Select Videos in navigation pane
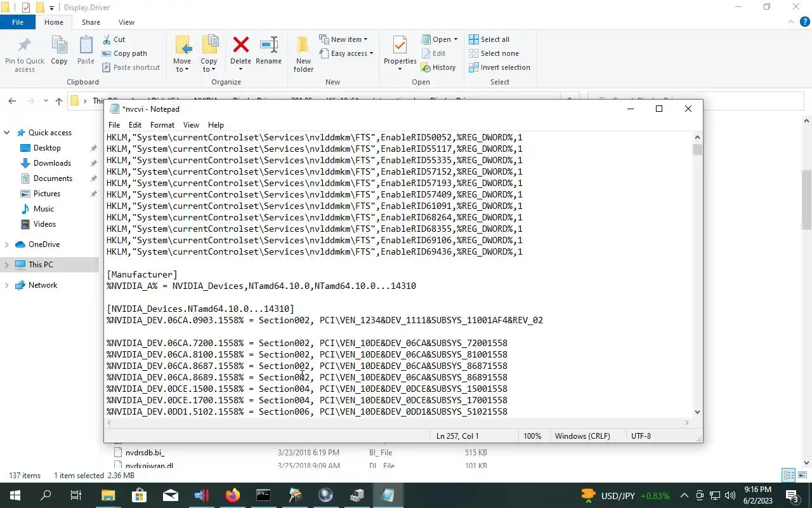Image resolution: width=812 pixels, height=508 pixels. tap(44, 224)
